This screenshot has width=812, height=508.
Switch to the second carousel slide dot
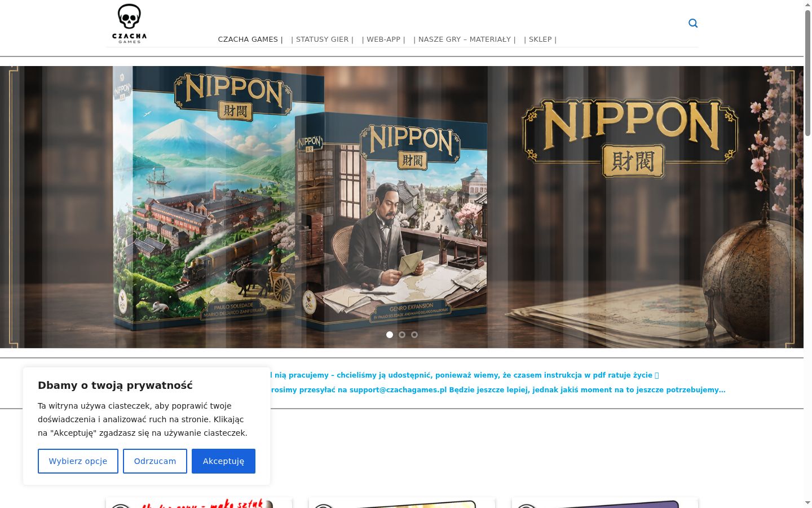(x=402, y=335)
